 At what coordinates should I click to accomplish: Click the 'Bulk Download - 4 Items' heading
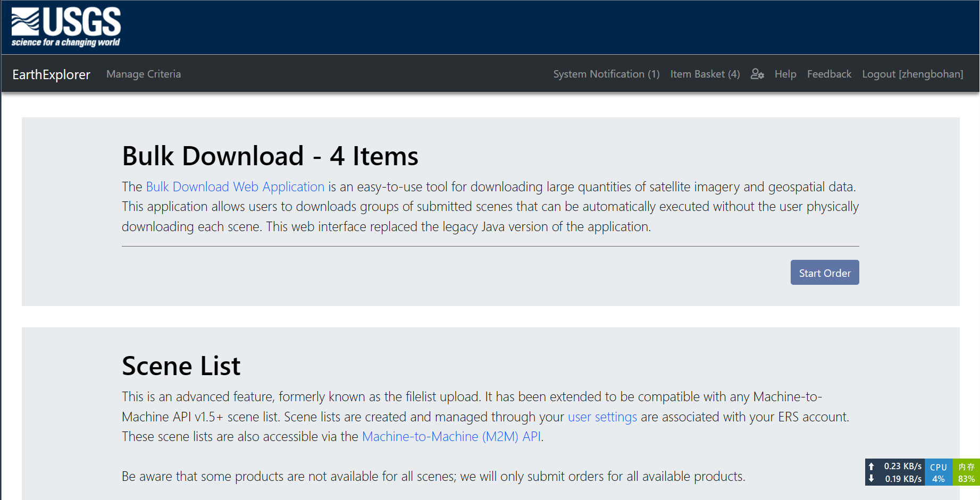click(x=270, y=156)
